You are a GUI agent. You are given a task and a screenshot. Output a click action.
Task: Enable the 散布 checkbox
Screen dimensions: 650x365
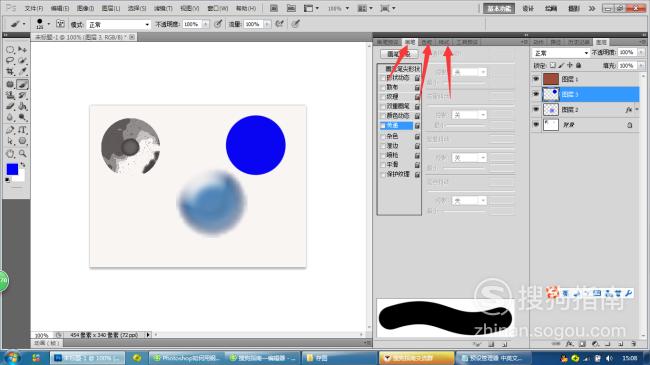pos(383,88)
